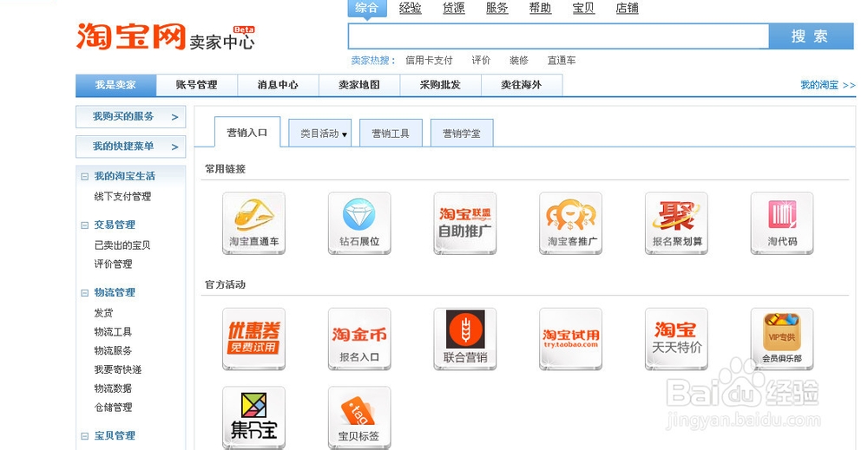This screenshot has width=868, height=450.
Task: Click the 淘宝网 logo
Action: tap(131, 36)
